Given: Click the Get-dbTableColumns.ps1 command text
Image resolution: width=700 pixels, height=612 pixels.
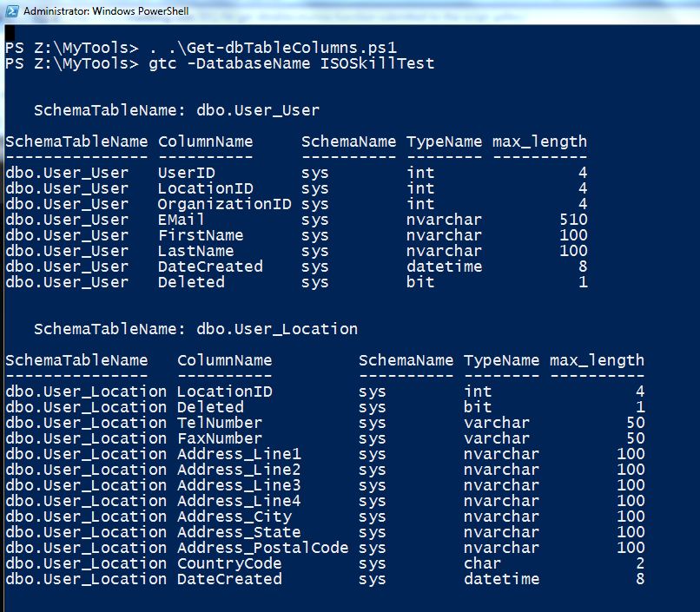Looking at the screenshot, I should [292, 48].
